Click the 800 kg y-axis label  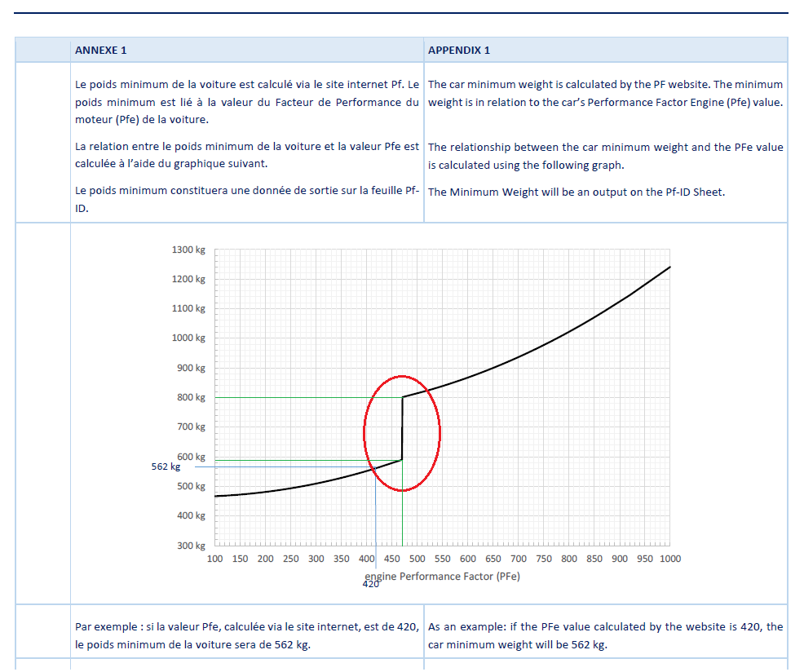tap(191, 398)
